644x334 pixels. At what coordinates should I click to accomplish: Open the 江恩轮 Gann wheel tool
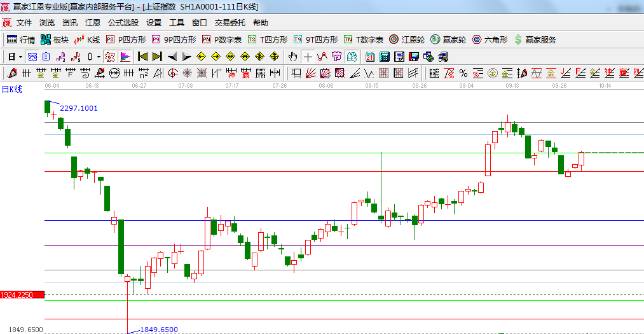tap(408, 39)
